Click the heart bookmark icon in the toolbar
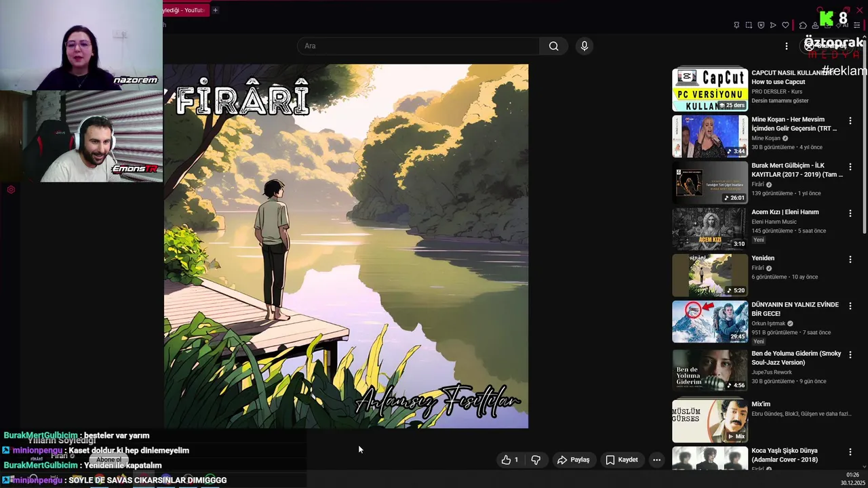 click(x=785, y=25)
